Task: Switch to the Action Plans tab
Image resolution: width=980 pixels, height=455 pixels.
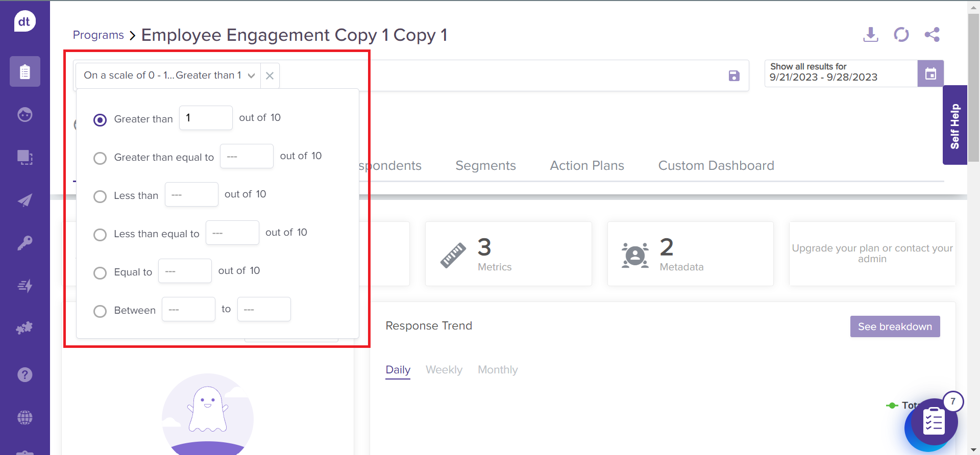Action: (586, 166)
